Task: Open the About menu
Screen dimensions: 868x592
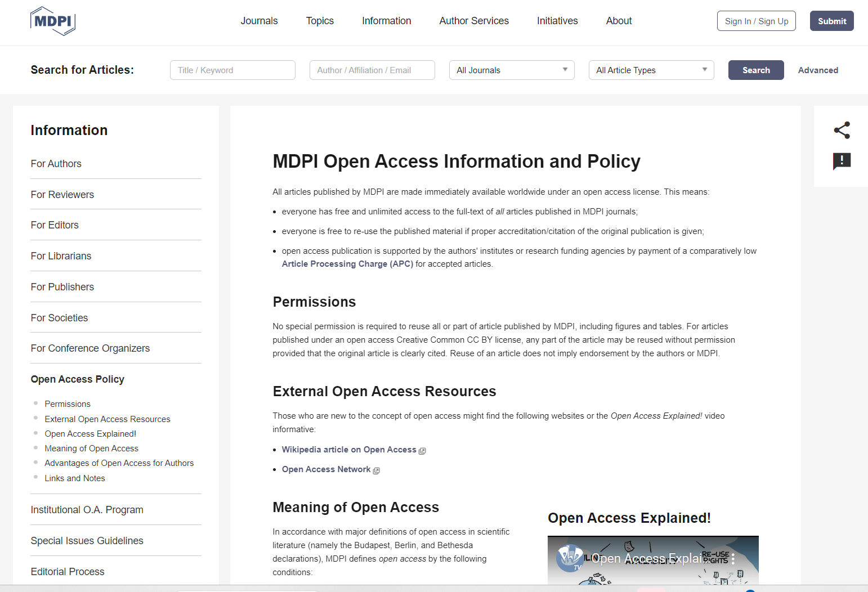Action: tap(619, 21)
